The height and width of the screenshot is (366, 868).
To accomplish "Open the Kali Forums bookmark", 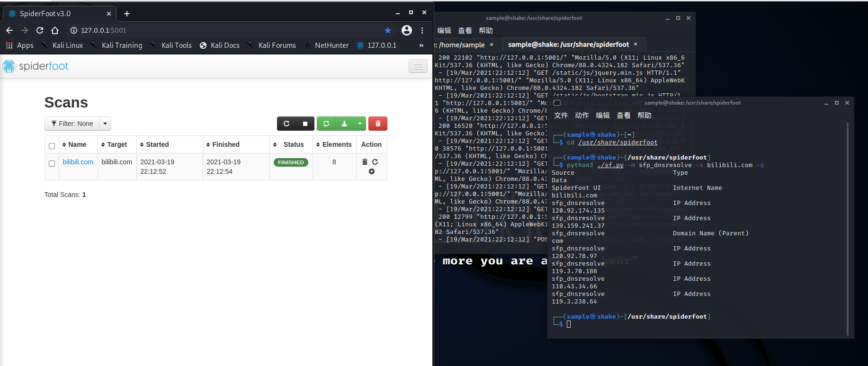I will pos(271,45).
